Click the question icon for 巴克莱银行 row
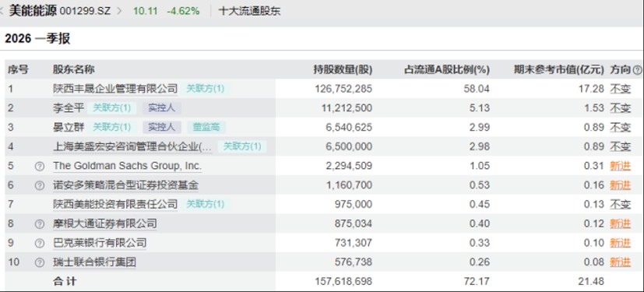 click(40, 243)
